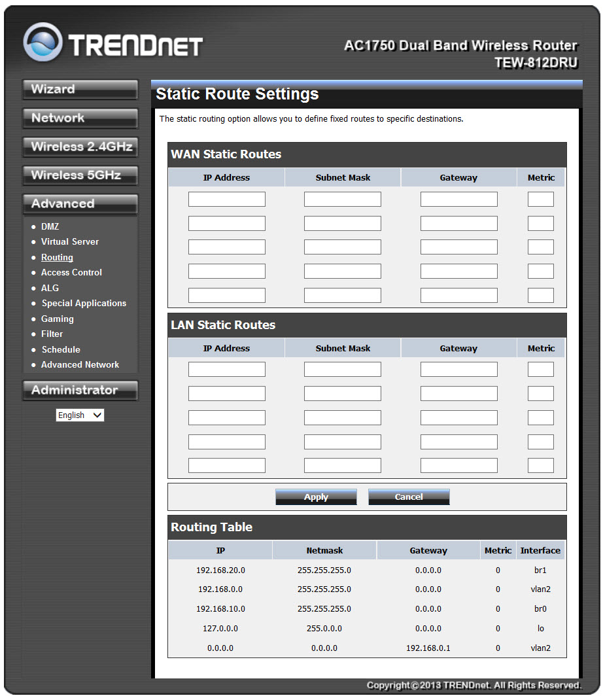Expand the Wireless 2.4GHz menu

click(x=80, y=147)
